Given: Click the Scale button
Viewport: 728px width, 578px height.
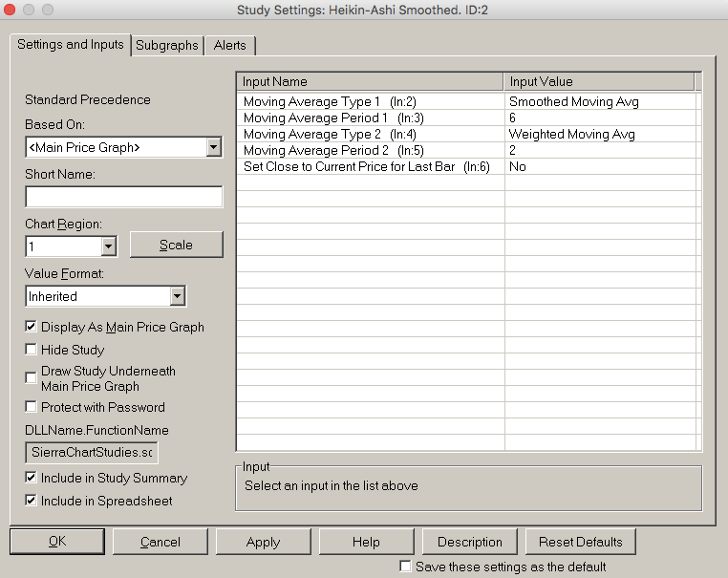Looking at the screenshot, I should pos(176,245).
